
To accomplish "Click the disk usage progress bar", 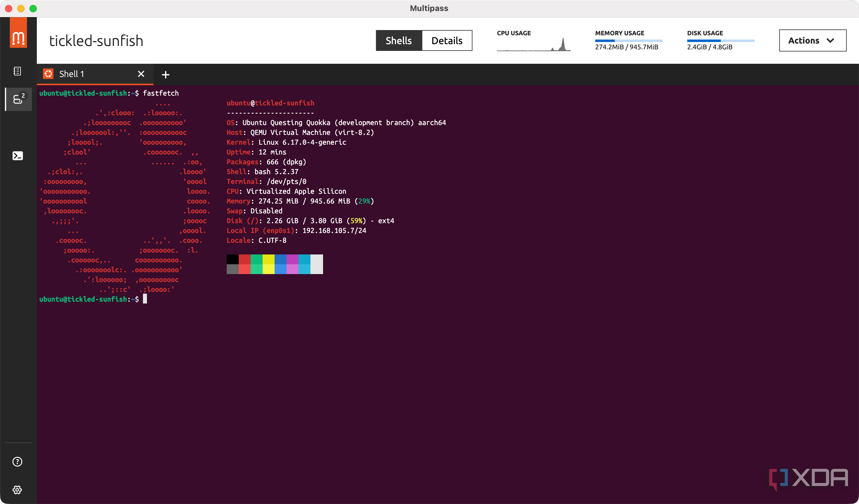I will (721, 40).
